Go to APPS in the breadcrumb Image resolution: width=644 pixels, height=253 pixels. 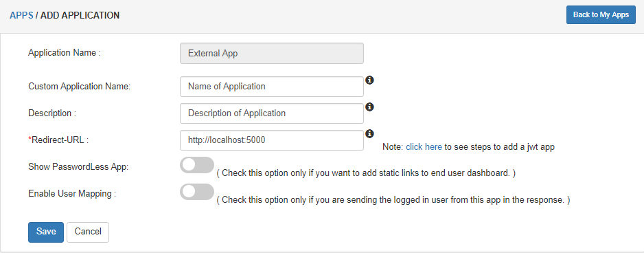tap(21, 16)
